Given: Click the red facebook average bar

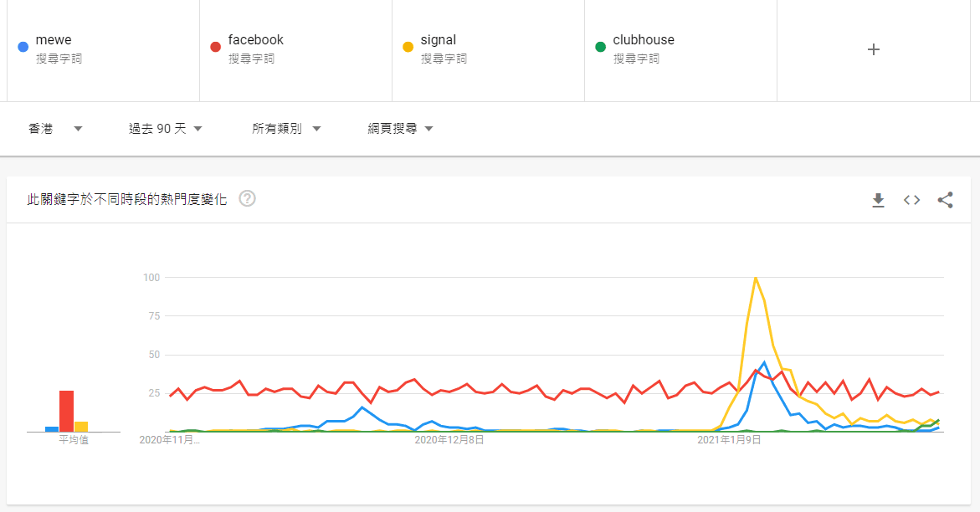Looking at the screenshot, I should pyautogui.click(x=66, y=411).
